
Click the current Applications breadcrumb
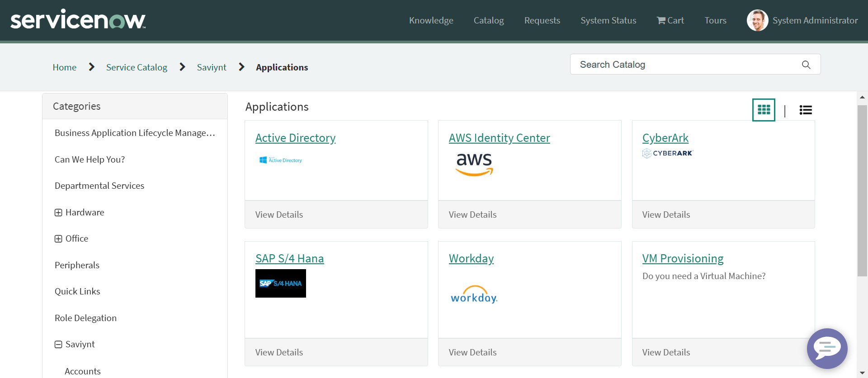tap(282, 67)
